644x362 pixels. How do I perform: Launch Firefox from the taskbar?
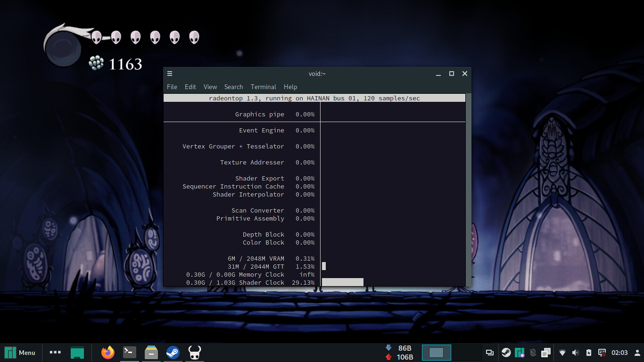click(108, 353)
